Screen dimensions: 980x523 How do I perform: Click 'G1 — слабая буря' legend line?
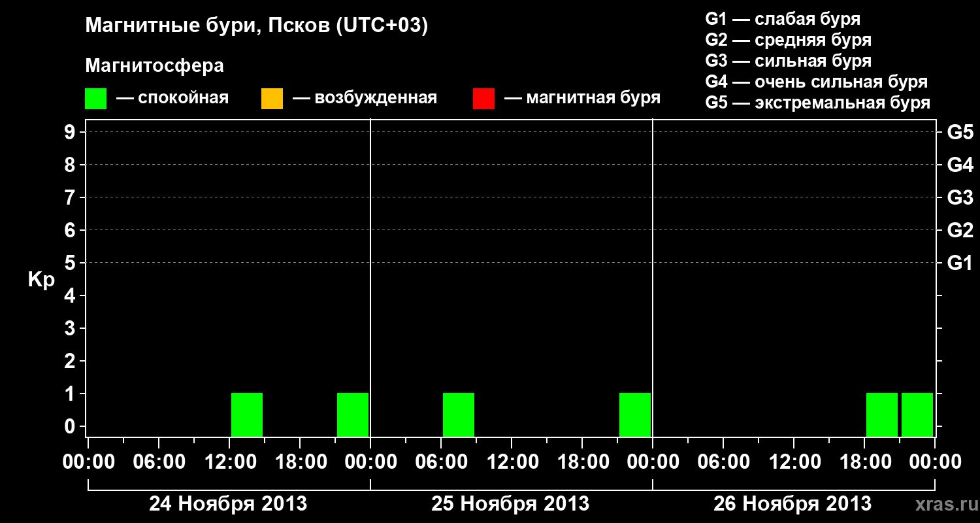(x=783, y=19)
